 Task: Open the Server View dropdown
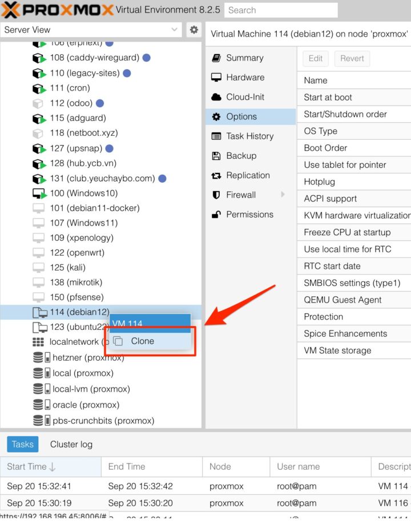point(174,30)
